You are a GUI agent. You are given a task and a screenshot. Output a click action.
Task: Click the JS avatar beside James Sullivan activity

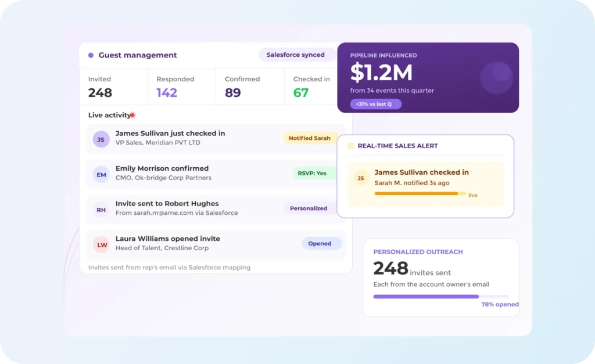101,139
